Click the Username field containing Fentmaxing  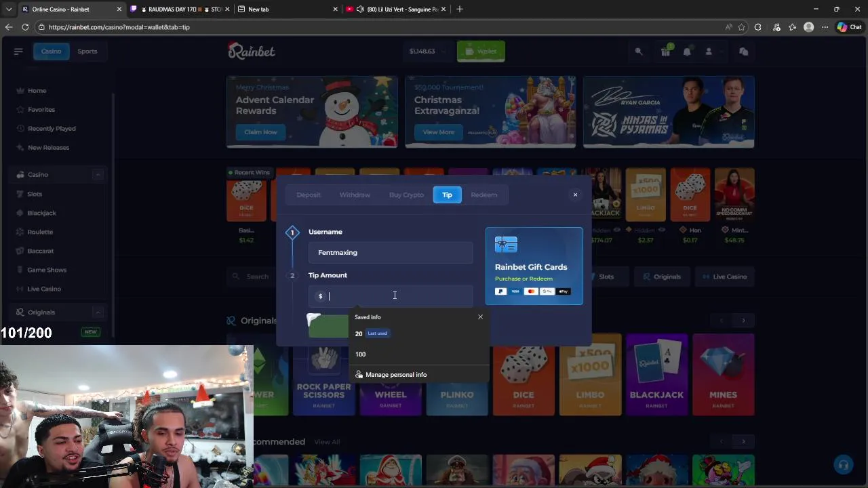click(391, 252)
